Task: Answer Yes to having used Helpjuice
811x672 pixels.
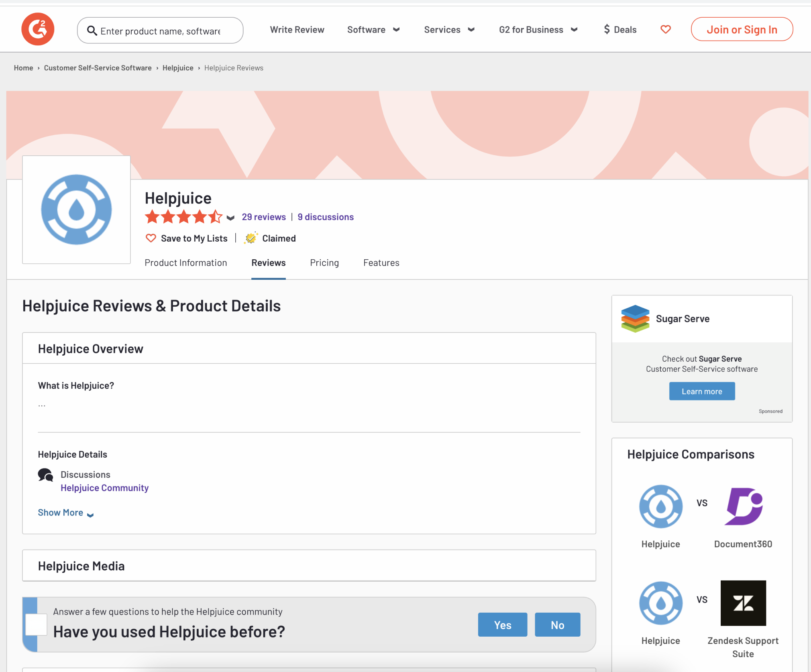Action: point(503,625)
